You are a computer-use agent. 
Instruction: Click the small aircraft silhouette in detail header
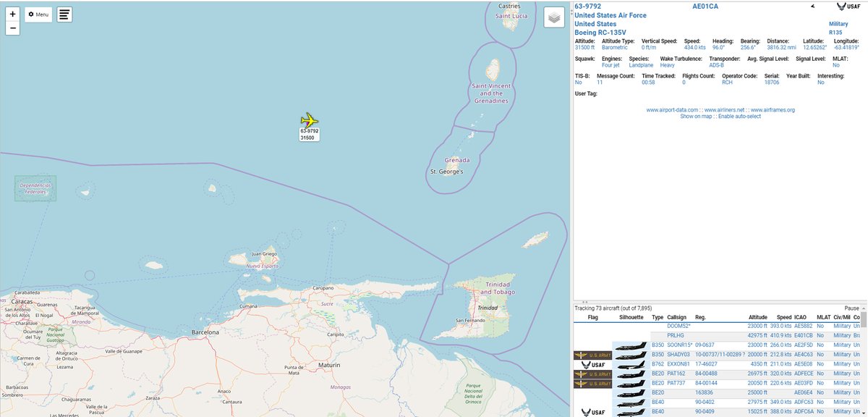pos(812,6)
